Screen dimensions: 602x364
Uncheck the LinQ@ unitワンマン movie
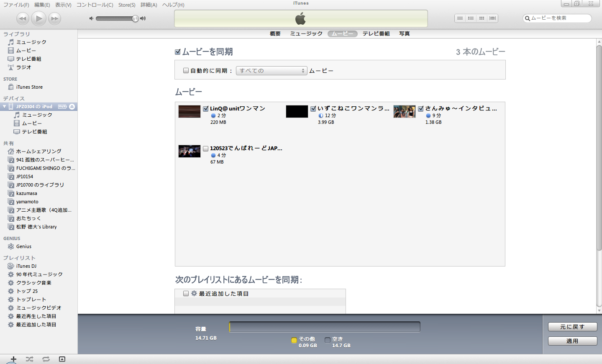[206, 108]
